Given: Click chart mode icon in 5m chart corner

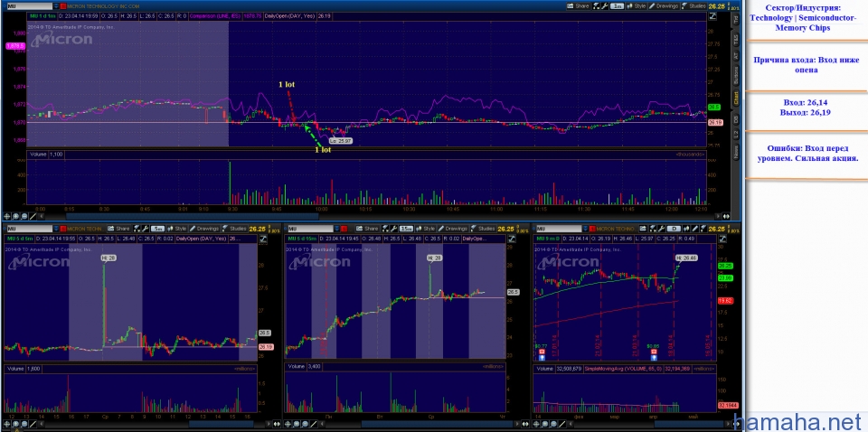Looking at the screenshot, I should tap(263, 239).
